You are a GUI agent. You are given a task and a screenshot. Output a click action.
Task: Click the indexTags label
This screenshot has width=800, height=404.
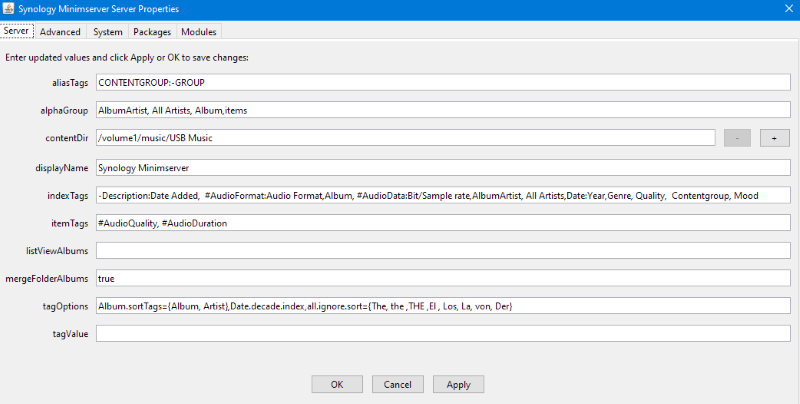(68, 195)
